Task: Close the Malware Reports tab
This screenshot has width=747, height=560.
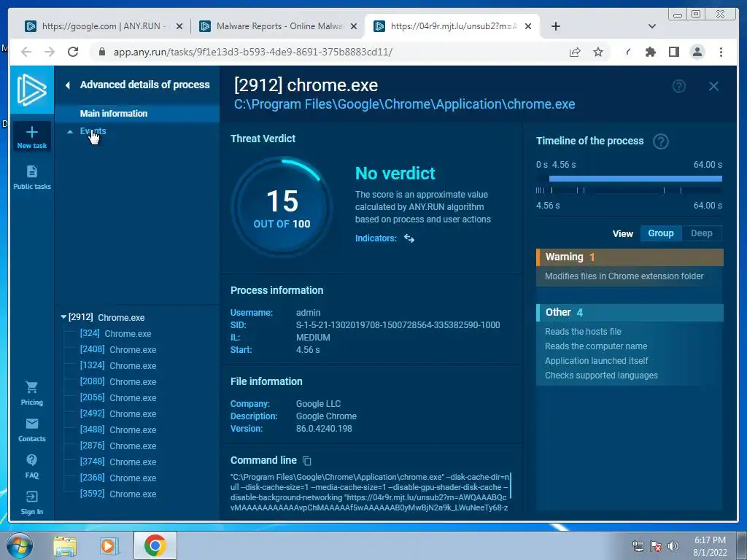Action: pyautogui.click(x=354, y=26)
